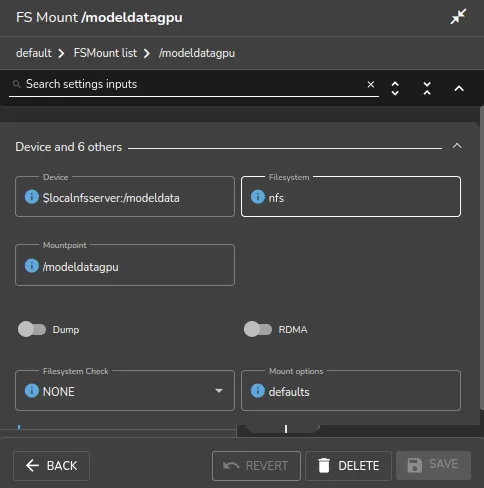The image size is (484, 488).
Task: Collapse the 'Device and 6 others' section
Action: pos(457,146)
